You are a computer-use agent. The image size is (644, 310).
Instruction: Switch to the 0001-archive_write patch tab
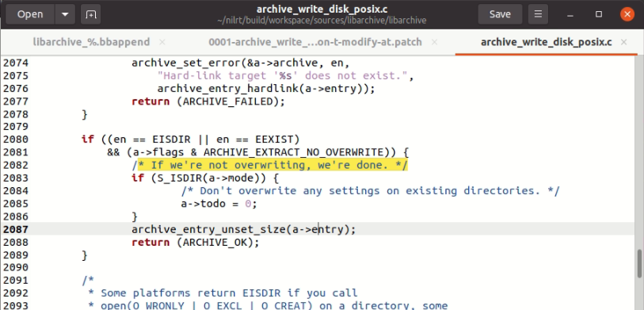[315, 42]
